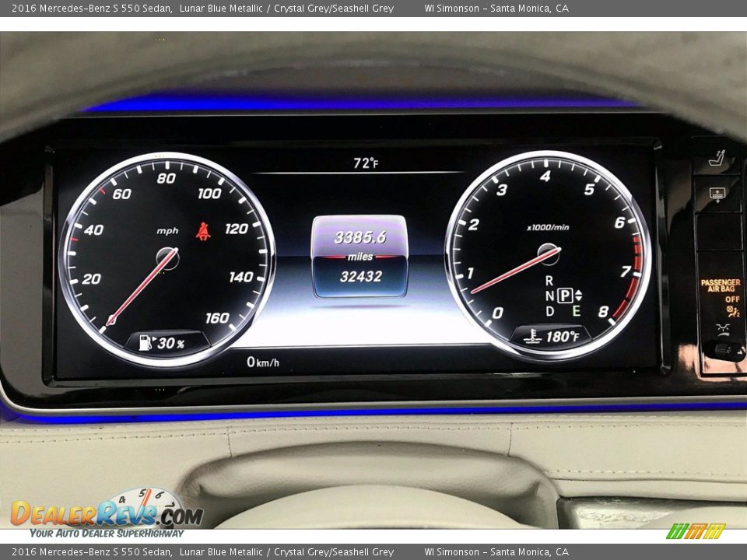Tap the passenger airbag off symbol icon

pos(733,311)
